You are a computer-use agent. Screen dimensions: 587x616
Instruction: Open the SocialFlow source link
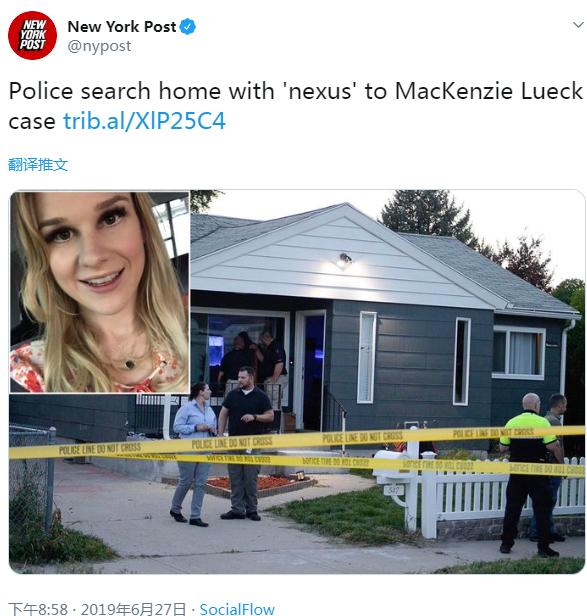237,609
